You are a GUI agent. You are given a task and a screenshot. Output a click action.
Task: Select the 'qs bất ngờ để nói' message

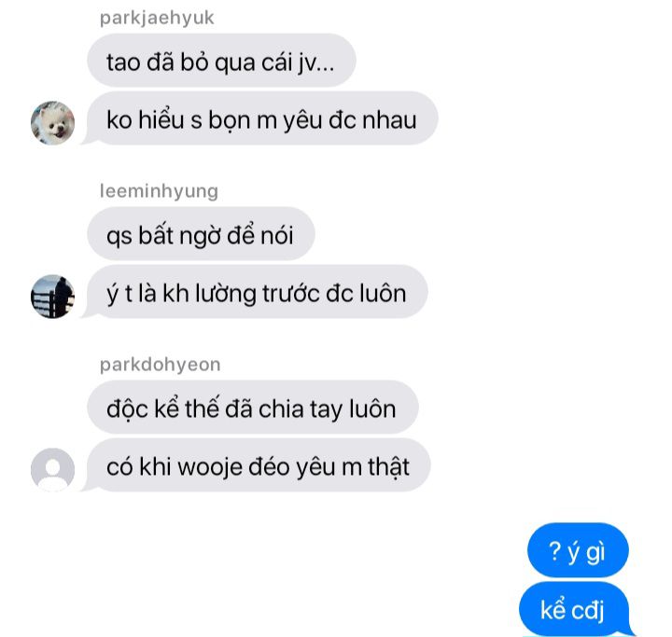(x=201, y=234)
